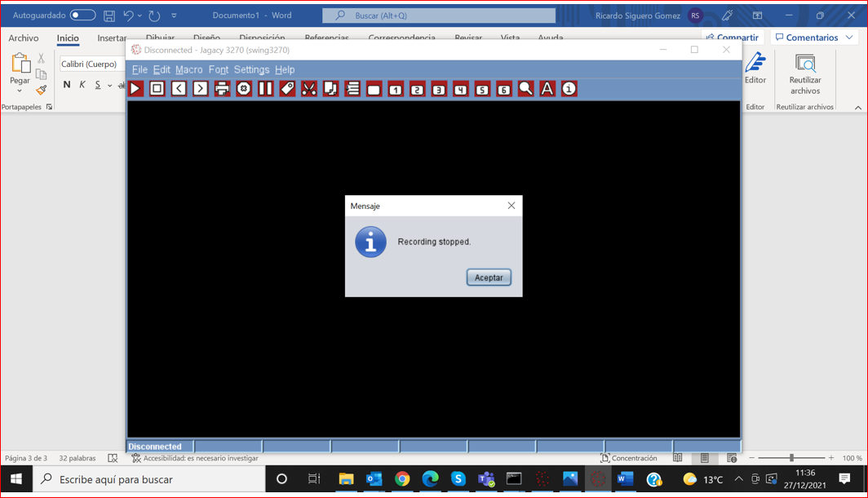Viewport: 868px width, 498px height.
Task: Open the undo history dropdown arrow
Action: [139, 16]
